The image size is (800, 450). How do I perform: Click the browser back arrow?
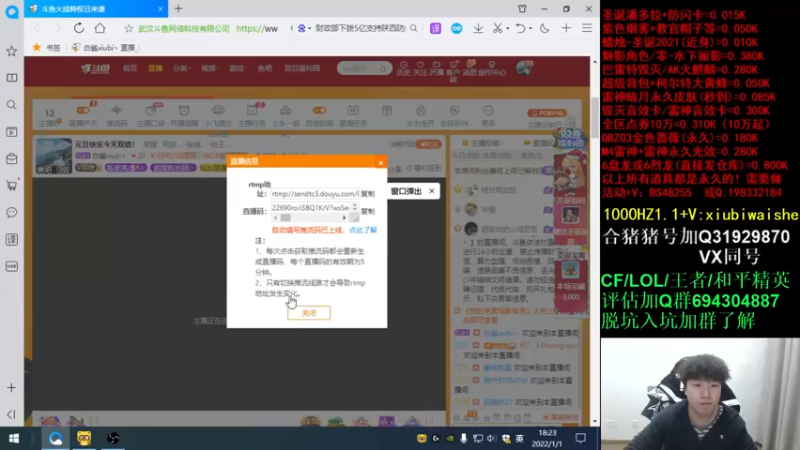point(37,28)
